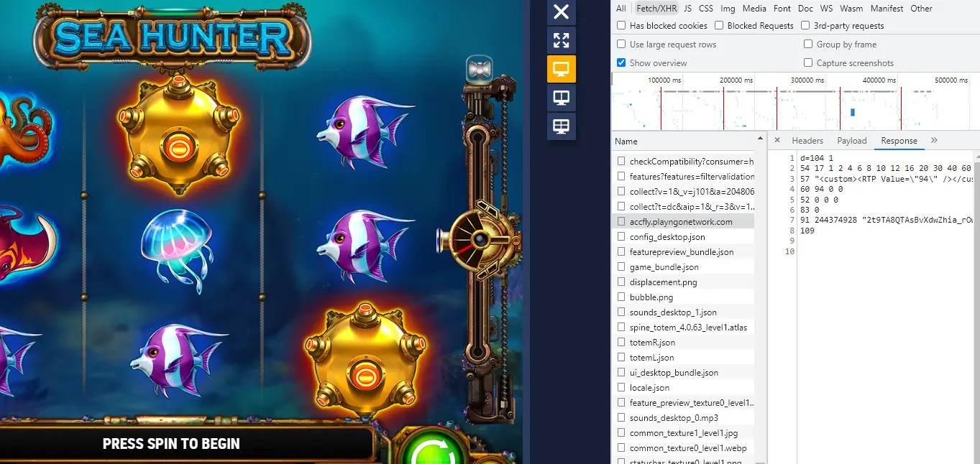Image resolution: width=980 pixels, height=464 pixels.
Task: Click the brass gauge dial beside the reels
Action: [480, 240]
